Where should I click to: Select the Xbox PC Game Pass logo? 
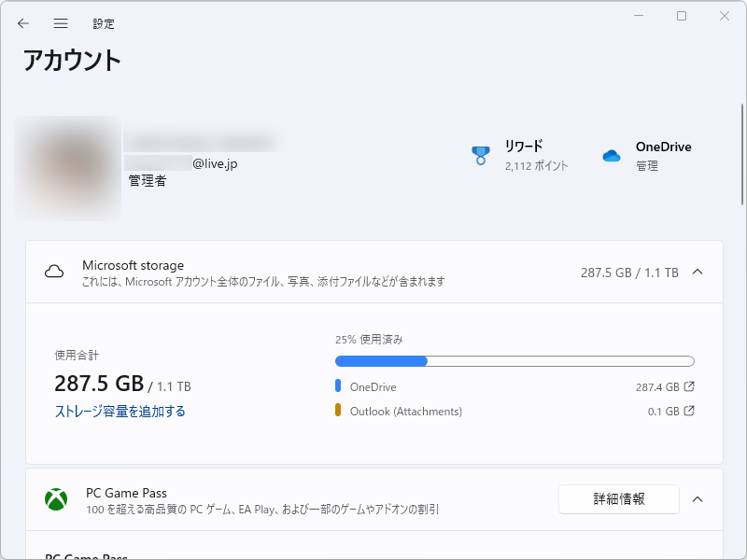point(56,499)
